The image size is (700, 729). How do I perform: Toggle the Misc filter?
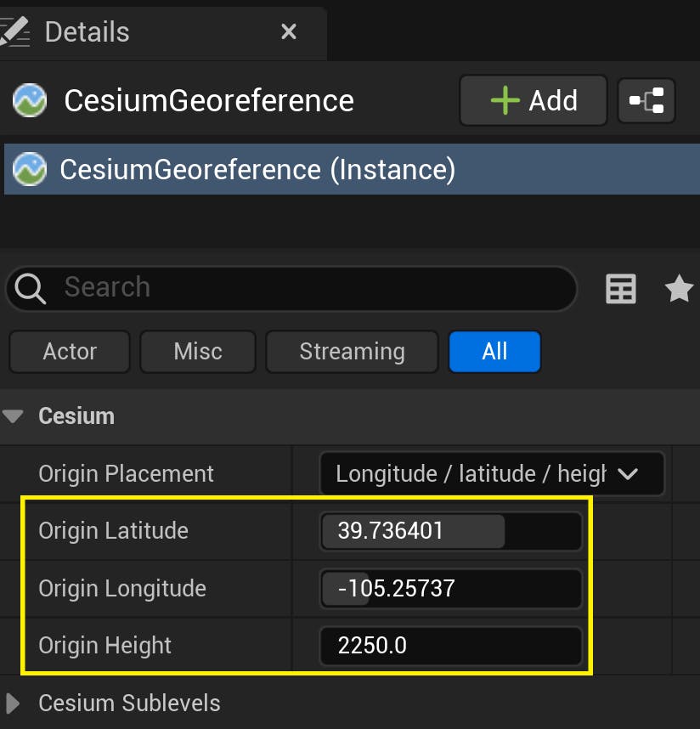[197, 351]
